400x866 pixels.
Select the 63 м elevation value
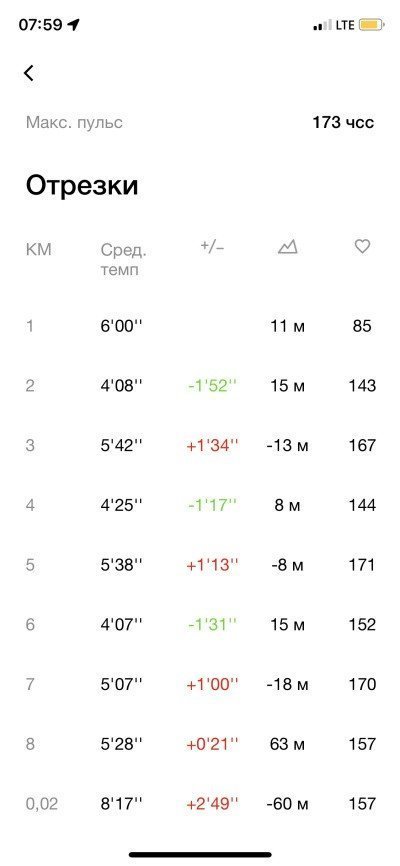click(287, 744)
